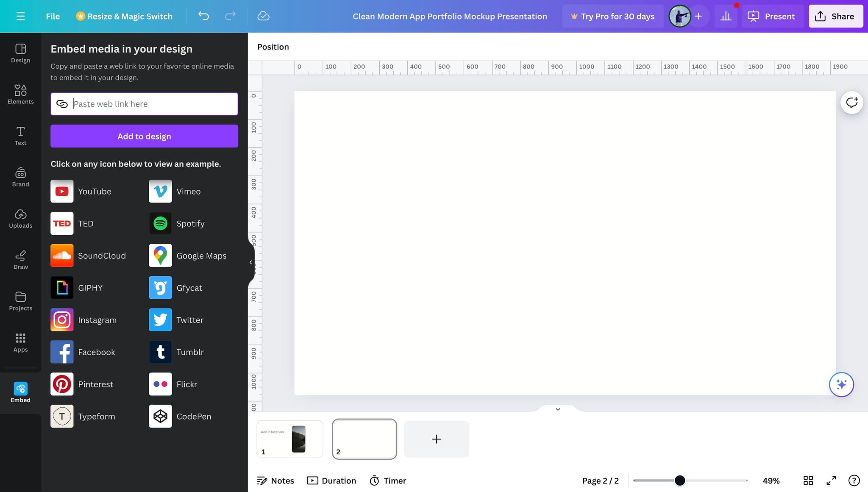Screen dimensions: 868x492
Task: Collapse the embed side panel
Action: point(251,262)
